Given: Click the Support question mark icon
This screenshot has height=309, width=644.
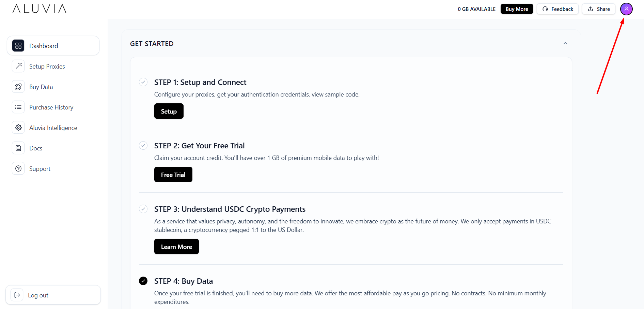Looking at the screenshot, I should pyautogui.click(x=18, y=168).
